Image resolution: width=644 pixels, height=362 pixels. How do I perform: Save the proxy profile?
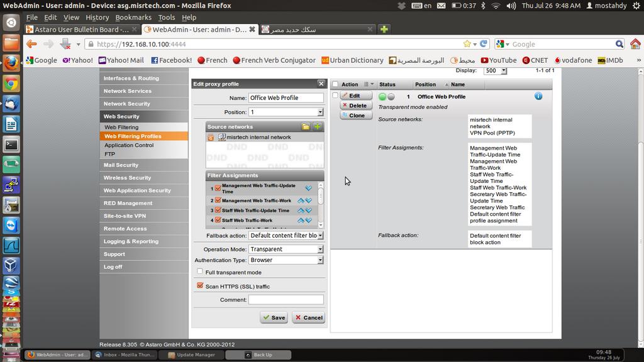coord(274,317)
